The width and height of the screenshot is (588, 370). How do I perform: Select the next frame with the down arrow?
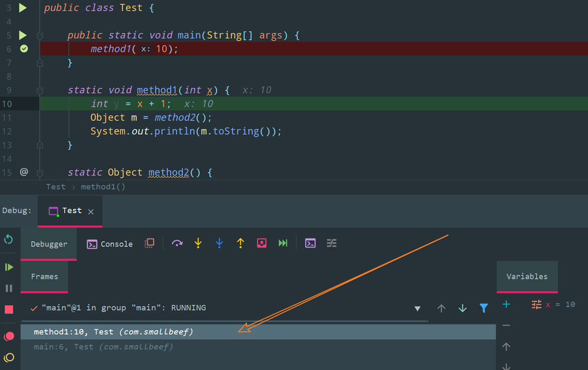point(463,308)
